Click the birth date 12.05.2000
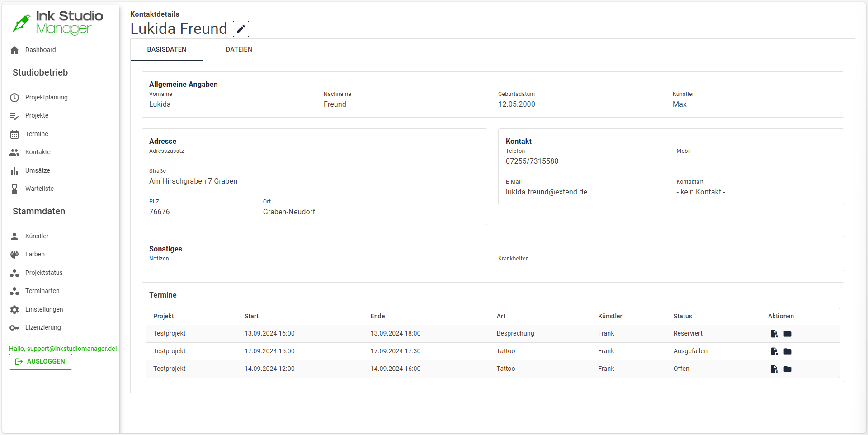Viewport: 868px width, 435px height. (517, 104)
